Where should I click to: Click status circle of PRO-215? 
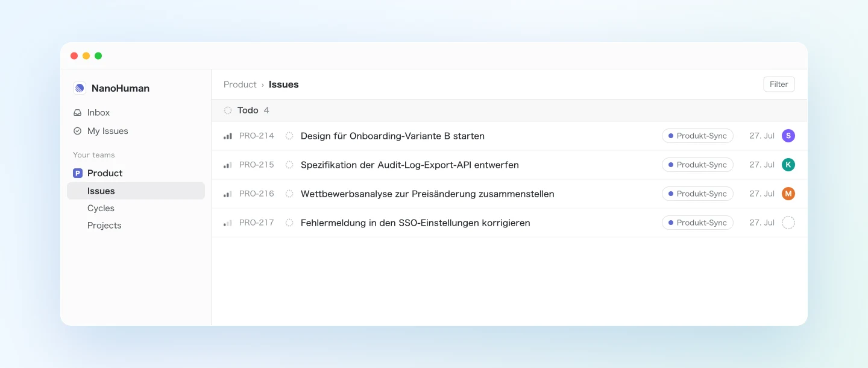pyautogui.click(x=289, y=165)
